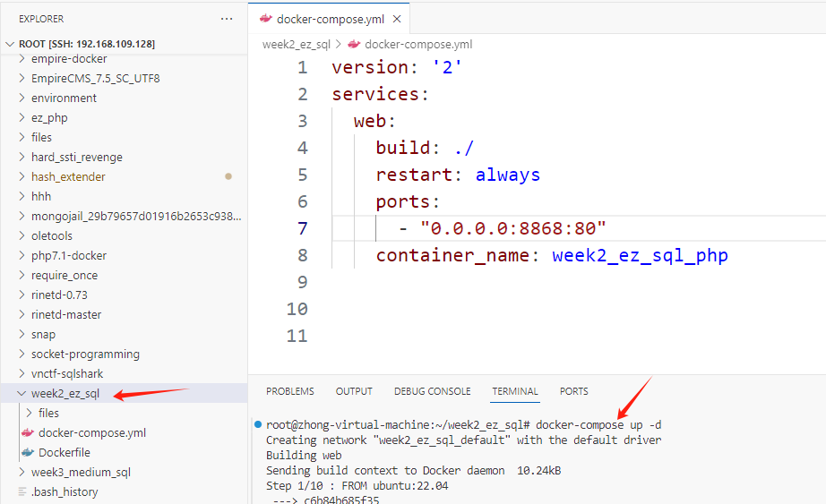This screenshot has height=504, width=826.
Task: Open the DEBUG CONSOLE tab
Action: click(x=432, y=391)
